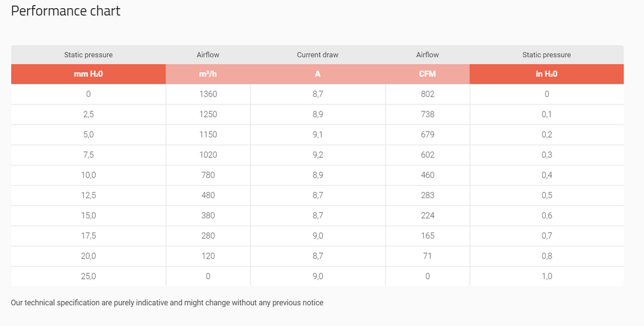Image resolution: width=644 pixels, height=326 pixels.
Task: Click the 780 m³/h airflow cell
Action: click(x=208, y=175)
